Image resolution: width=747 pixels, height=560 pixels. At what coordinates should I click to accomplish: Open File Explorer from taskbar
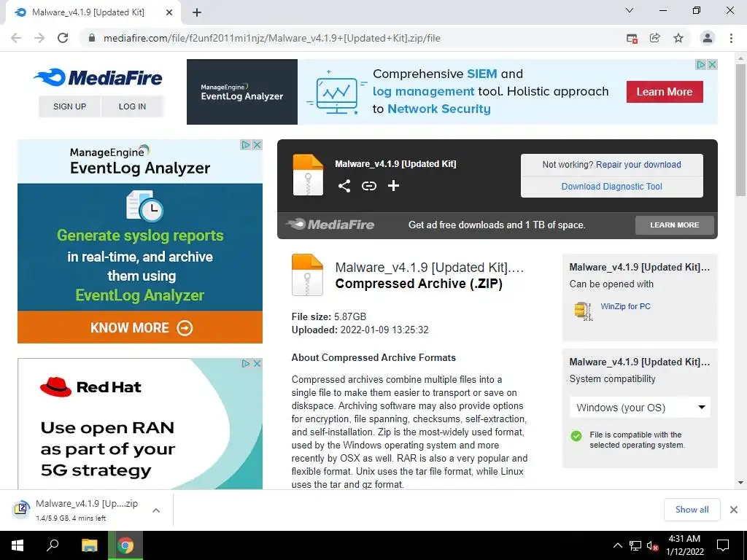pyautogui.click(x=90, y=545)
